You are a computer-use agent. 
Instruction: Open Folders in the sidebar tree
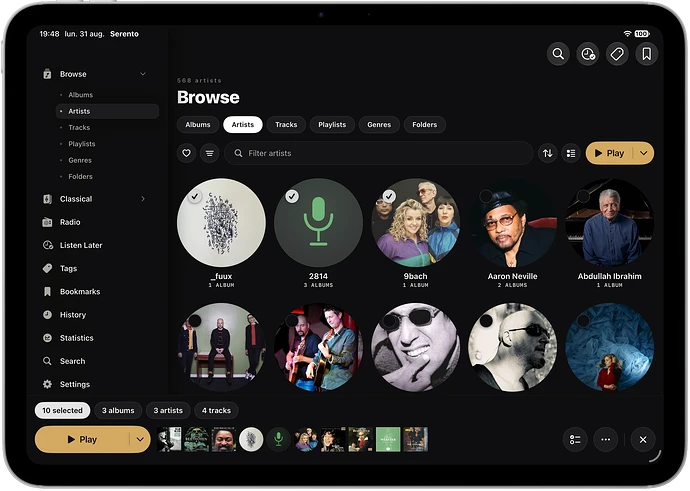[81, 176]
